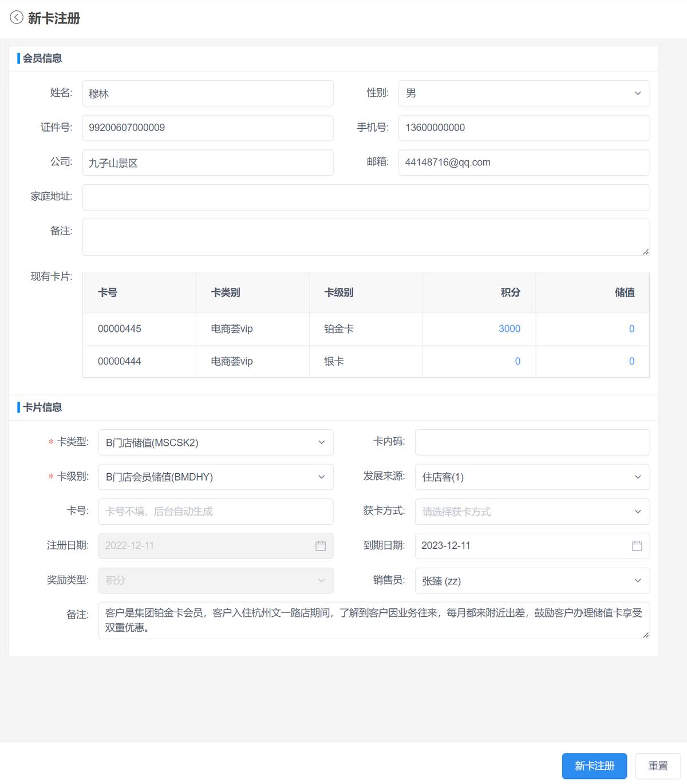Open the 3000 points link for card 00000445
This screenshot has height=784, width=687.
(510, 328)
